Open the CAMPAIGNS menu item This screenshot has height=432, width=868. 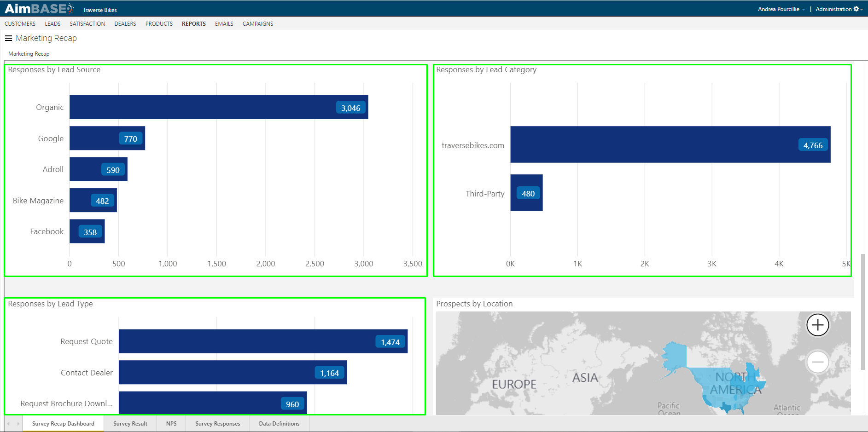(x=257, y=23)
